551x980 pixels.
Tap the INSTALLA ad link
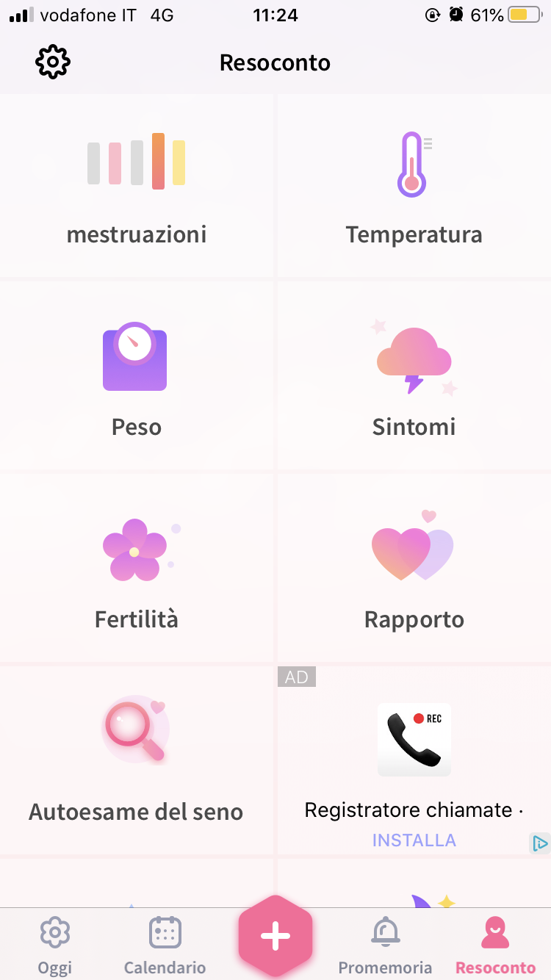pyautogui.click(x=414, y=840)
